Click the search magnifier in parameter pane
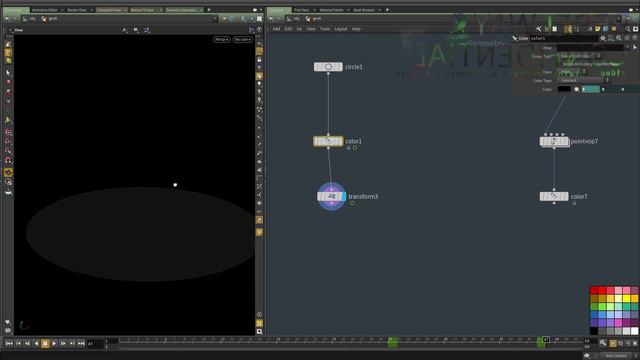 (x=619, y=38)
